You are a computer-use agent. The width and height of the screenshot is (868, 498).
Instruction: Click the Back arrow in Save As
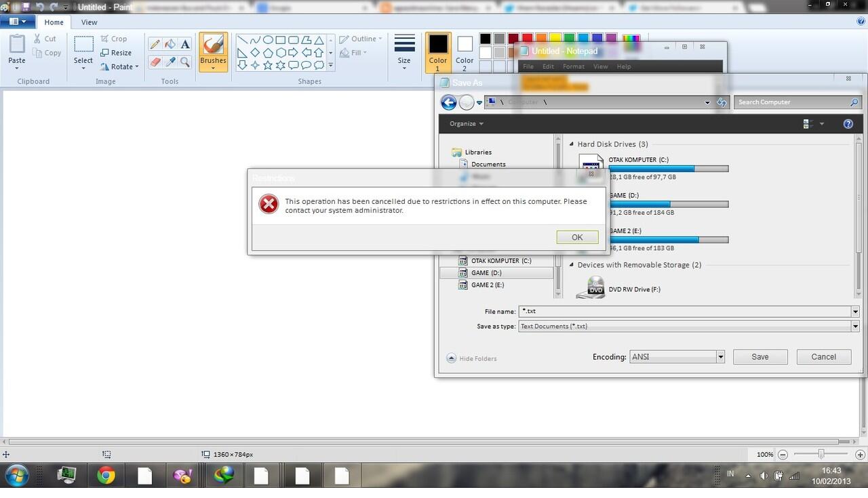[x=448, y=102]
